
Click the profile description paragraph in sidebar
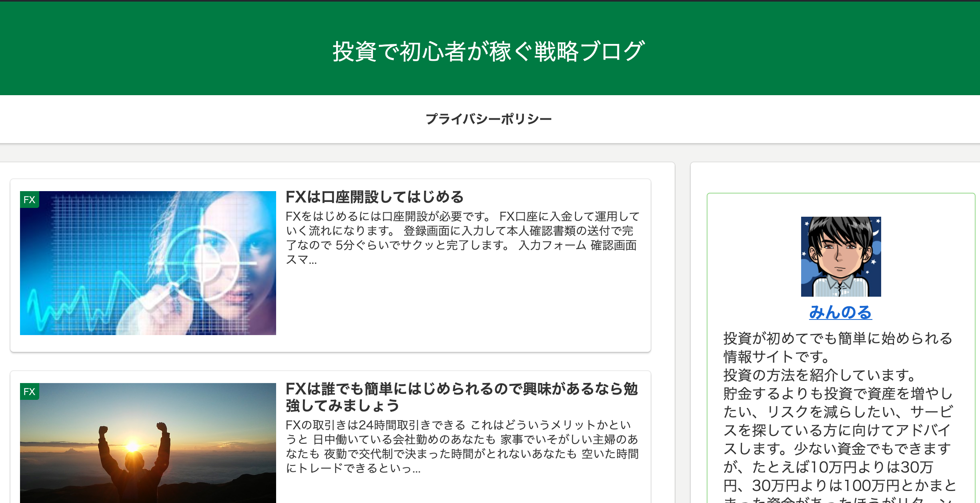838,412
